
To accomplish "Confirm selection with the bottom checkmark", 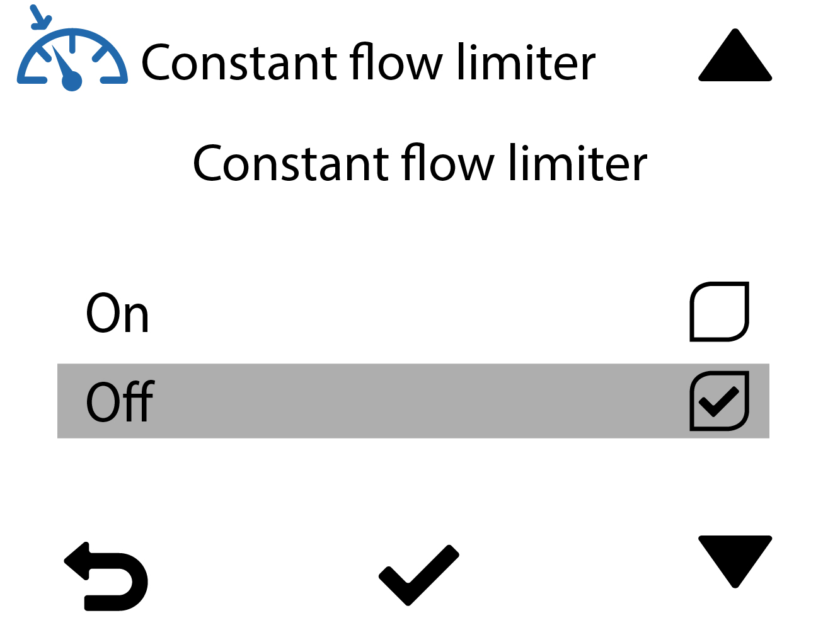I will [x=418, y=574].
